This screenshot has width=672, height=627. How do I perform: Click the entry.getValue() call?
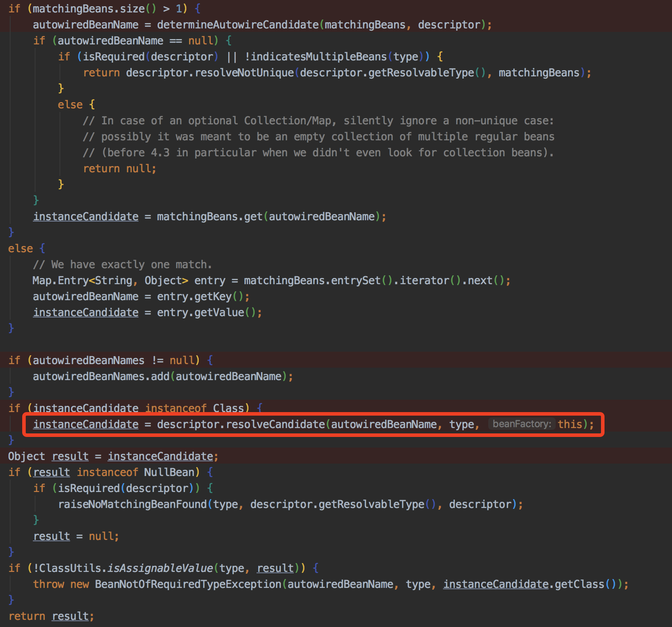pyautogui.click(x=206, y=313)
